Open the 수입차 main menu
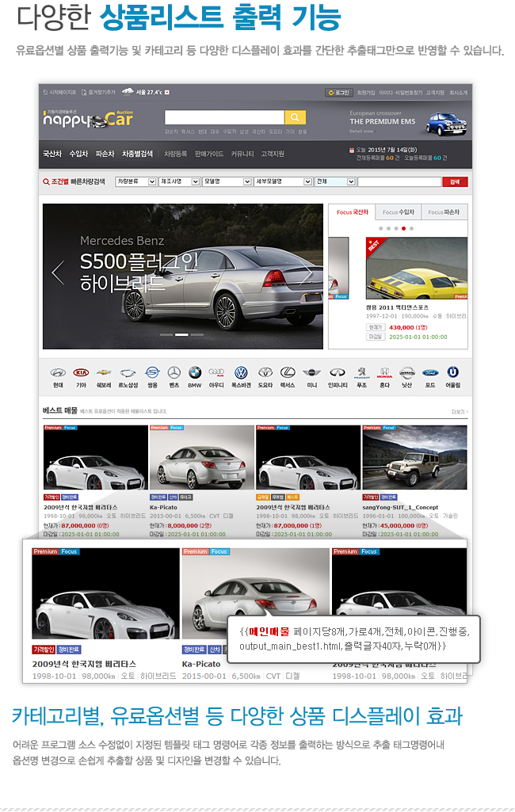 tap(78, 154)
